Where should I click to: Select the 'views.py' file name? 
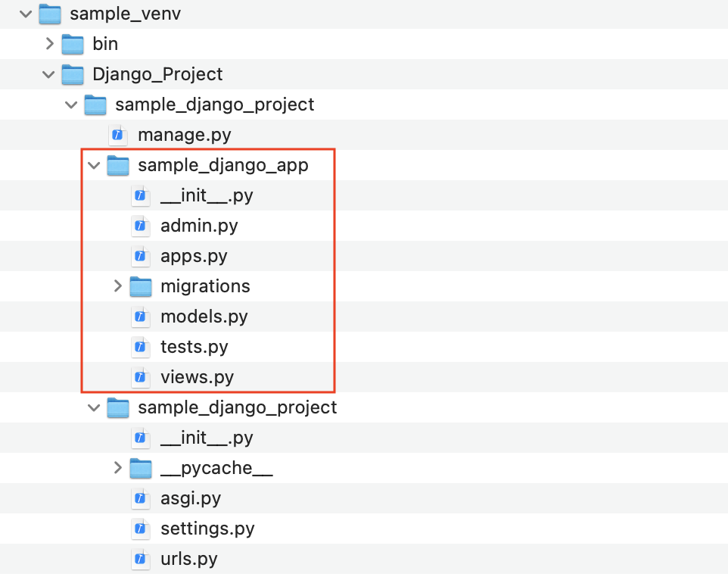click(x=198, y=377)
